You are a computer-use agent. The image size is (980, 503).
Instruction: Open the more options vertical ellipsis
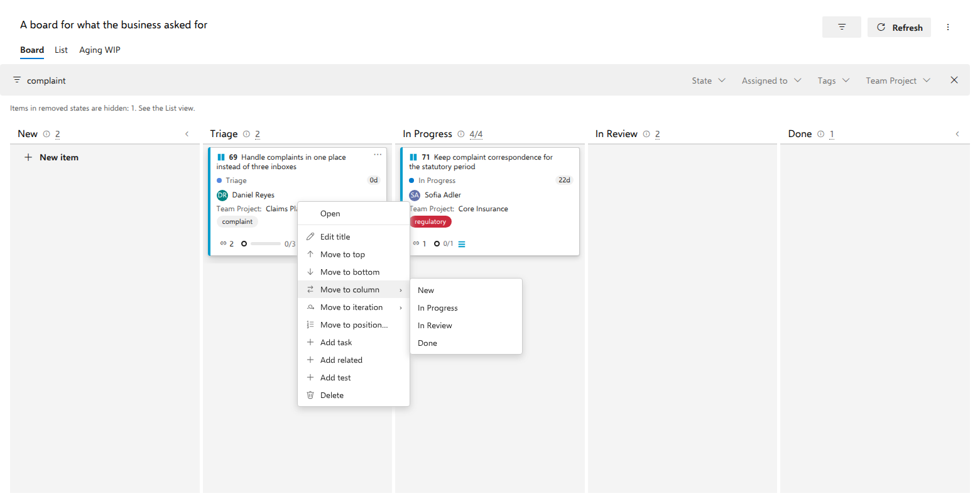948,27
